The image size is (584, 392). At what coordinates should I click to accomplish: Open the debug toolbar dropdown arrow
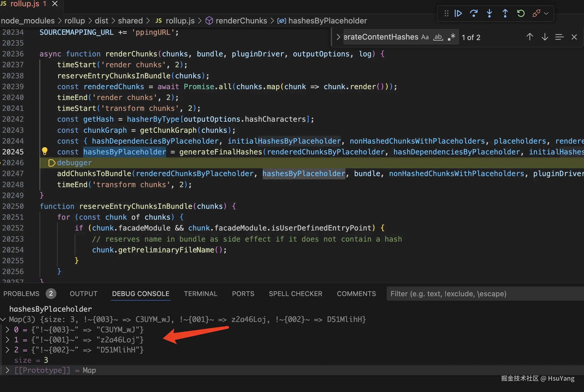click(x=546, y=13)
